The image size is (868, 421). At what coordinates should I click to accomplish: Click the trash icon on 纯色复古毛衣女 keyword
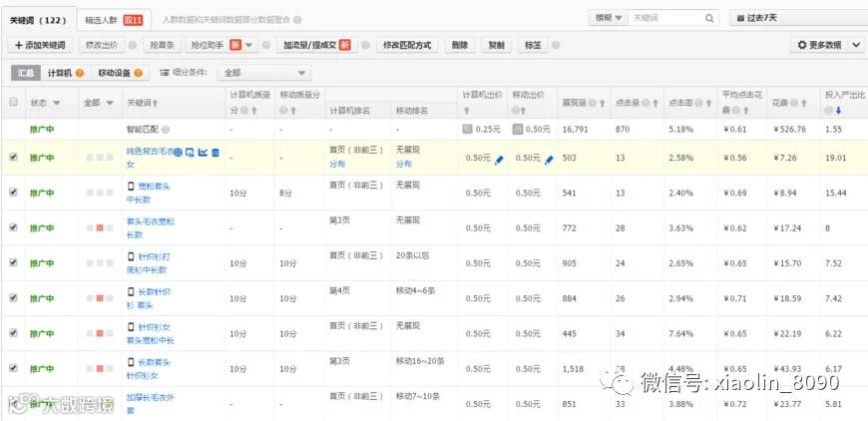(x=216, y=152)
